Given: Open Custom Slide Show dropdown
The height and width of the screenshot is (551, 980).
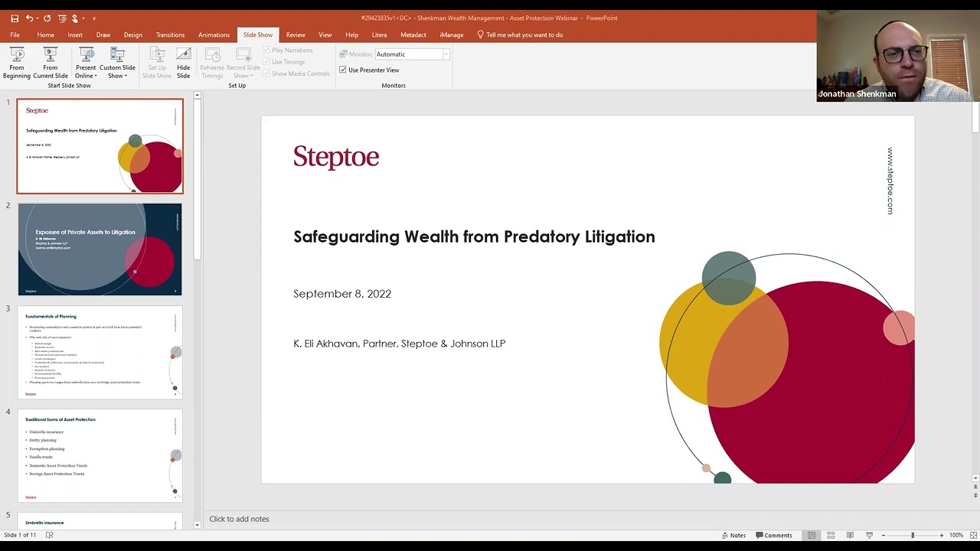Looking at the screenshot, I should tap(117, 63).
